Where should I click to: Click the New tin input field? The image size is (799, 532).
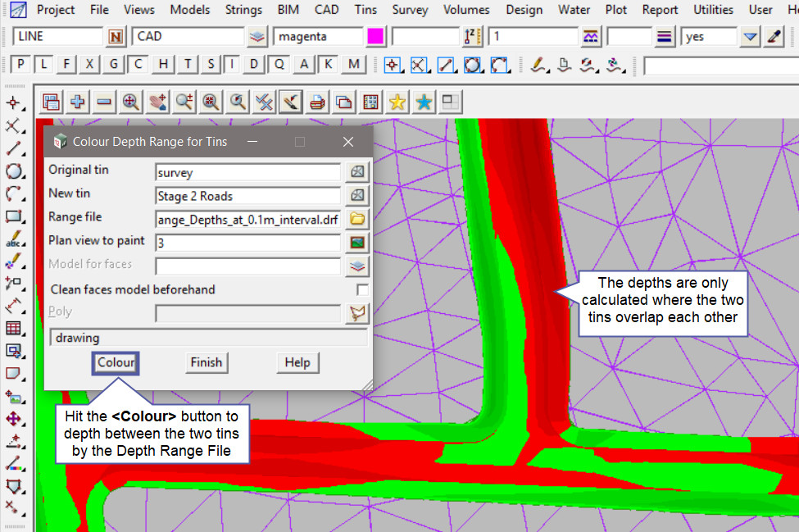(x=247, y=196)
